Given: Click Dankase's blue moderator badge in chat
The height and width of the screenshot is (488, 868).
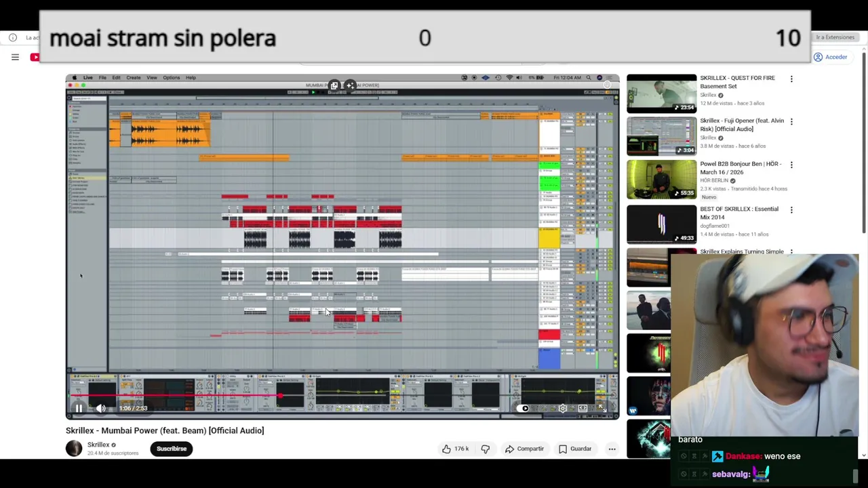Looking at the screenshot, I should pyautogui.click(x=717, y=457).
